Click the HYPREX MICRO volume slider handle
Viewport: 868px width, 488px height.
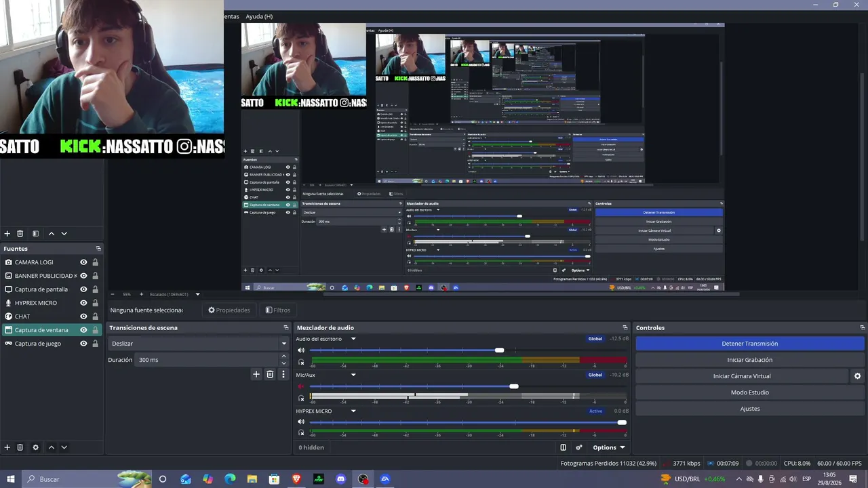click(x=622, y=422)
